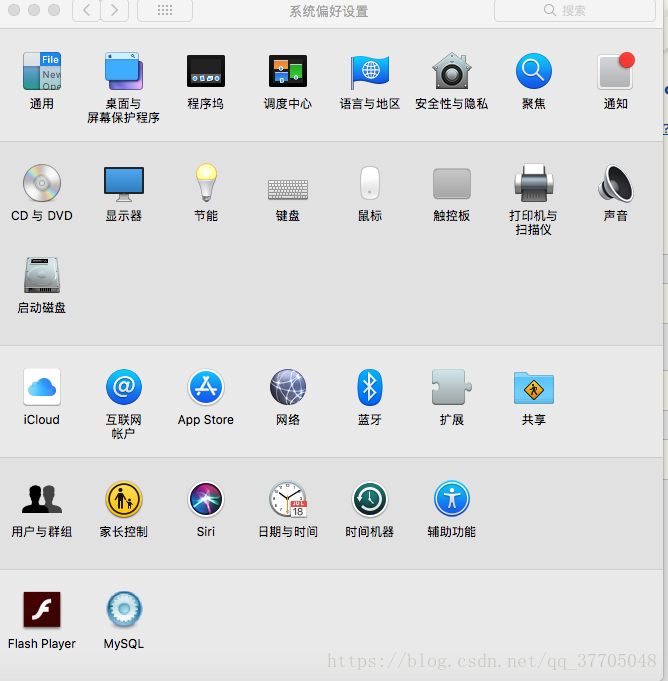Open the 扩展 (Extensions) pane
Screen dimensions: 668x681
pyautogui.click(x=452, y=387)
